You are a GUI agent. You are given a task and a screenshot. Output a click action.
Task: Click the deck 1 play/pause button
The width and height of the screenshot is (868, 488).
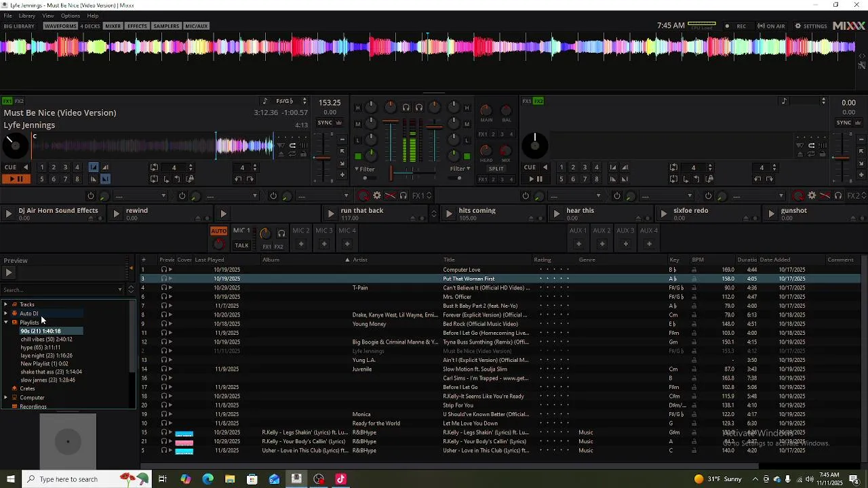(x=15, y=179)
